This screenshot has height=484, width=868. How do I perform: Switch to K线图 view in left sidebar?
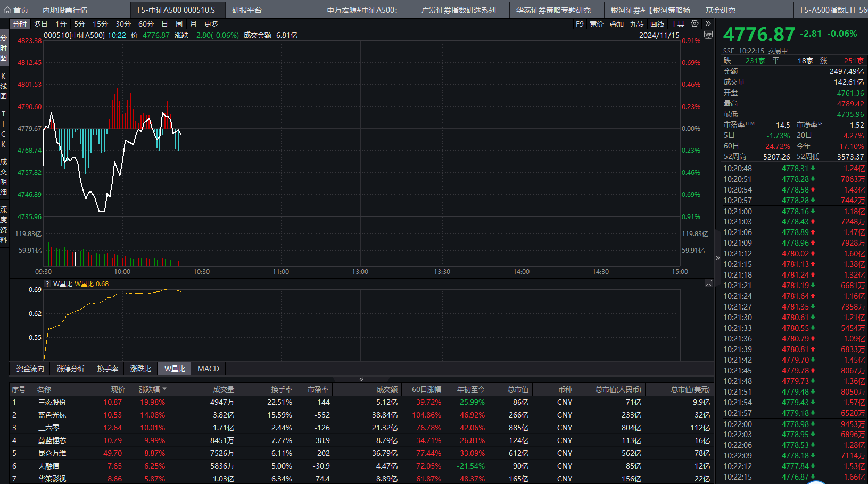click(4, 86)
